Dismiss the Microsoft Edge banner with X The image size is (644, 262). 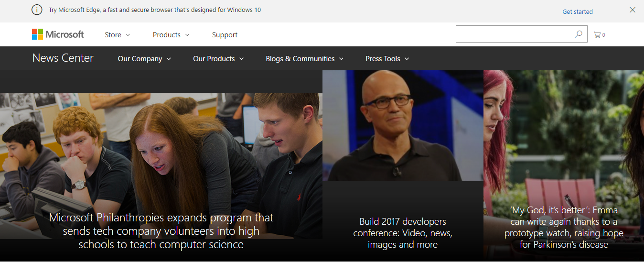[x=633, y=10]
